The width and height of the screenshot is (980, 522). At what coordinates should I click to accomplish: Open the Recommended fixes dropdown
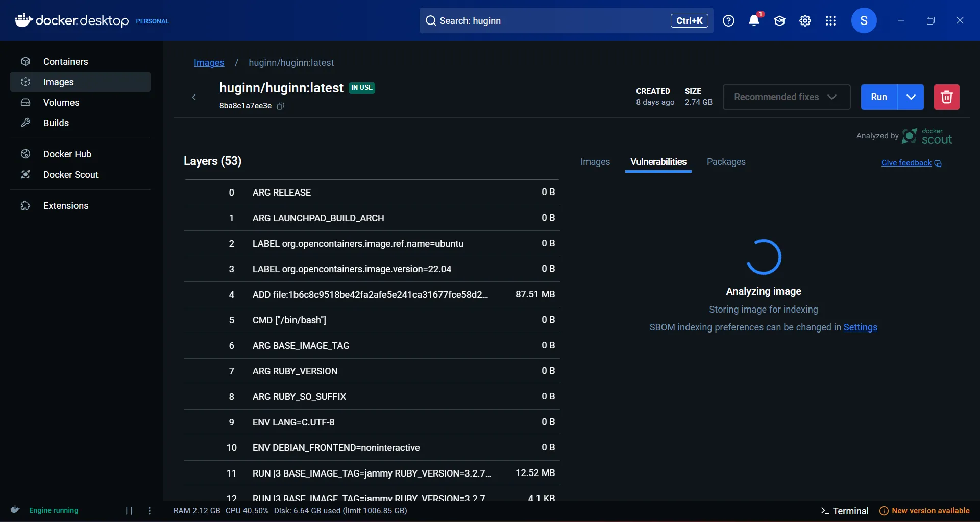[x=787, y=97]
